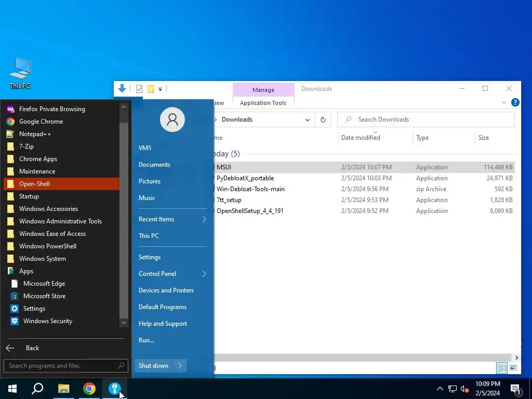Open the notification center icon
532x399 pixels.
(x=516, y=390)
